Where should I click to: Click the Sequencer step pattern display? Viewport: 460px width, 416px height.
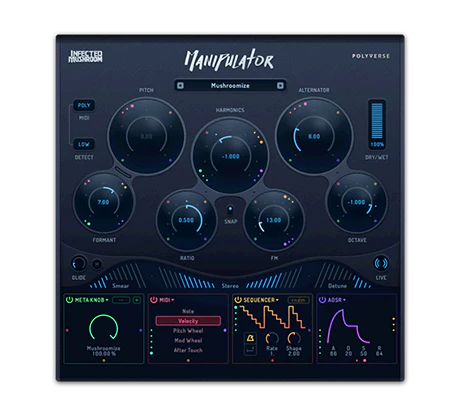point(272,317)
